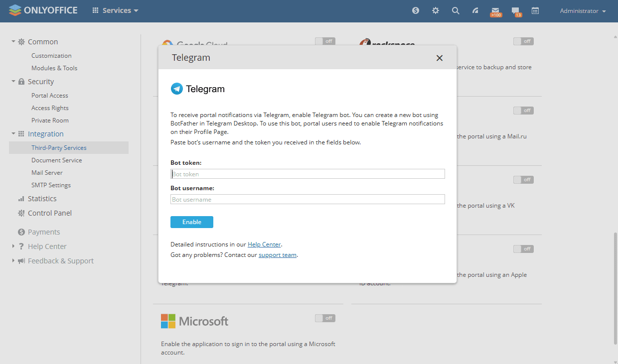Open the settings gear icon in header
Screen dimensions: 618x364
coord(436,10)
